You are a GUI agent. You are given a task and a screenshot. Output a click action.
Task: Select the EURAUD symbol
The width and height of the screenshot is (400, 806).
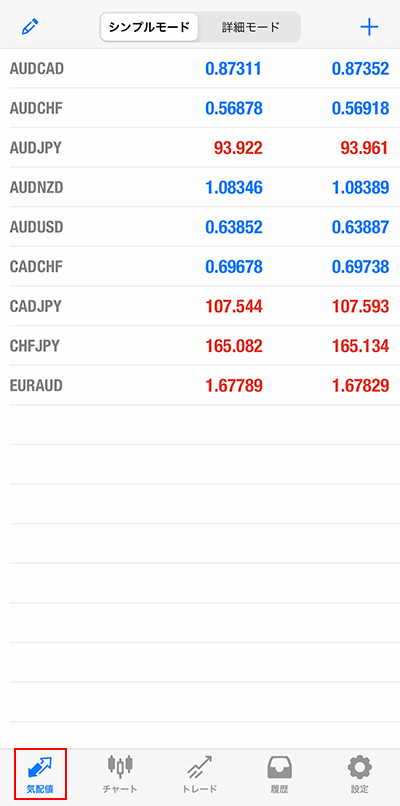click(x=36, y=386)
